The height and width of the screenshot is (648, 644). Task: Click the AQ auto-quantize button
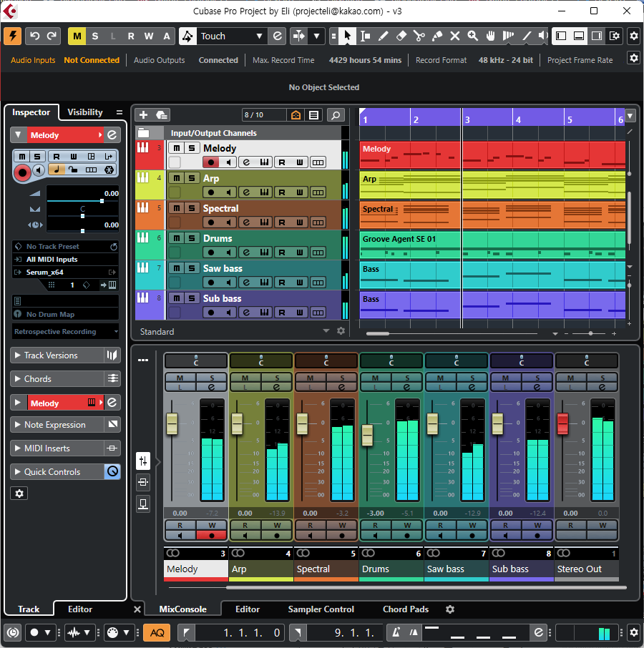[x=157, y=633]
